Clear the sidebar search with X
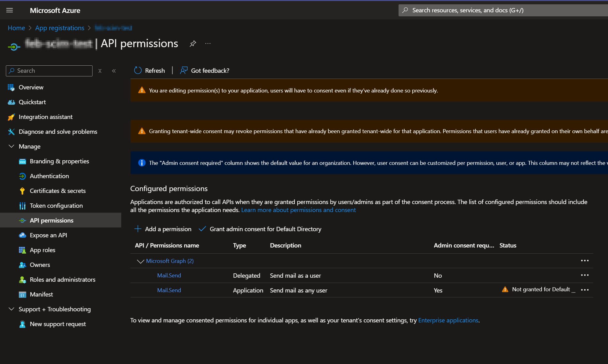The width and height of the screenshot is (608, 364). click(x=100, y=71)
